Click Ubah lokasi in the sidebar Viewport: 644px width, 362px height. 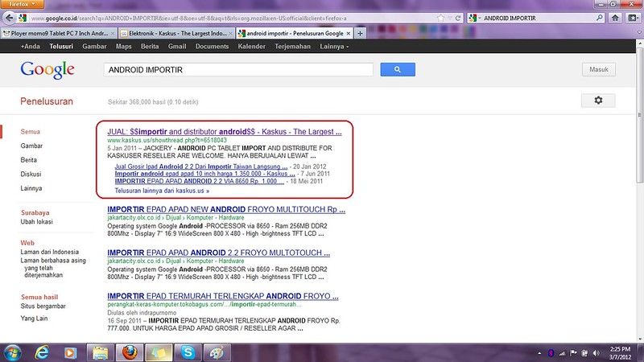click(x=36, y=222)
